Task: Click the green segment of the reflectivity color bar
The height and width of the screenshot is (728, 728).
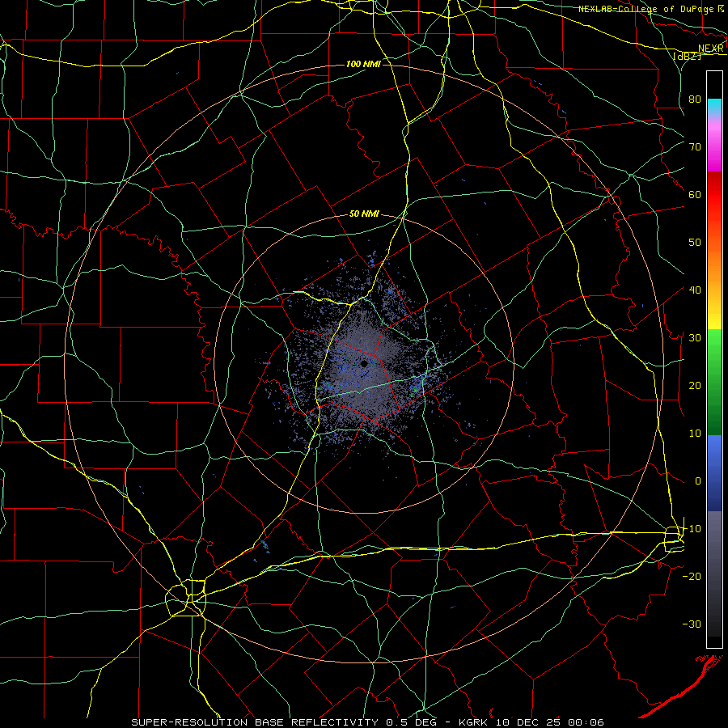Action: [x=714, y=382]
